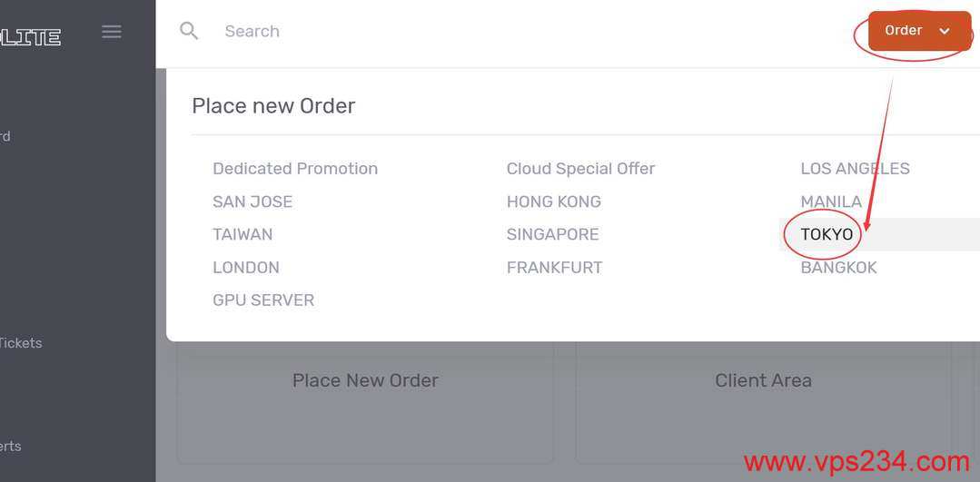
Task: Choose HONG KONG from list
Action: (x=554, y=202)
